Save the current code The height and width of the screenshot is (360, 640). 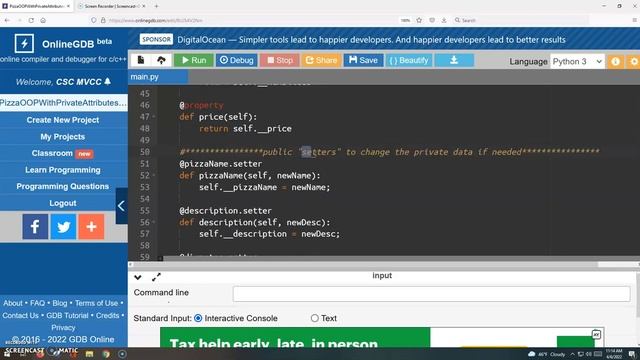coord(363,60)
